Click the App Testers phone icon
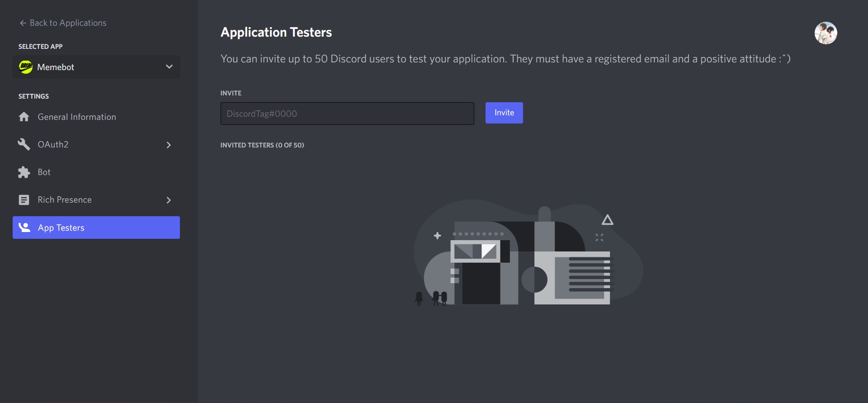 24,228
